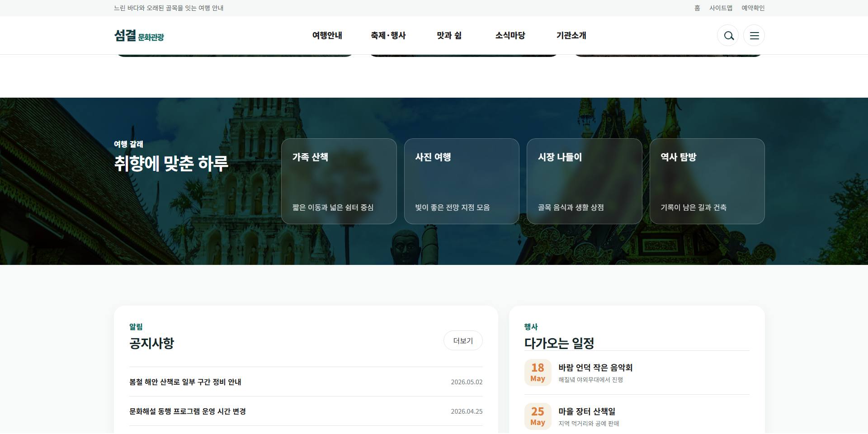
Task: Go to 홈 in top bar
Action: (697, 8)
